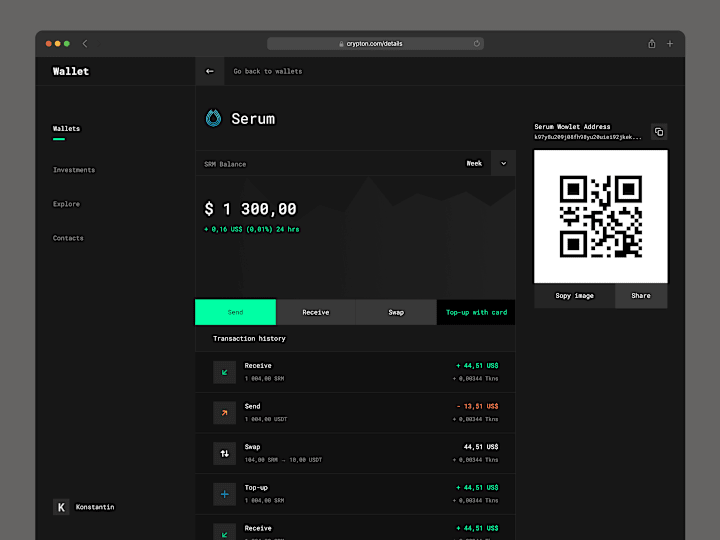Screen dimensions: 720x540
Task: Click the green Send button
Action: point(236,312)
